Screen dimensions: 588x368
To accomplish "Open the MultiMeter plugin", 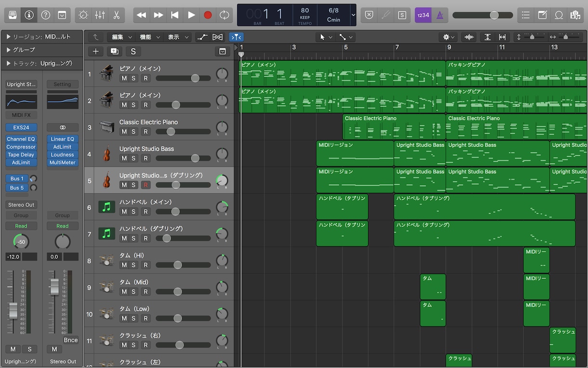I will tap(62, 163).
